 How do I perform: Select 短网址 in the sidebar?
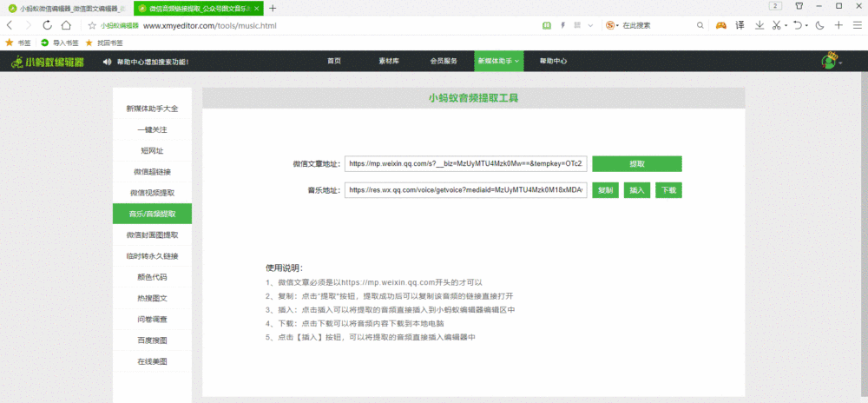152,150
